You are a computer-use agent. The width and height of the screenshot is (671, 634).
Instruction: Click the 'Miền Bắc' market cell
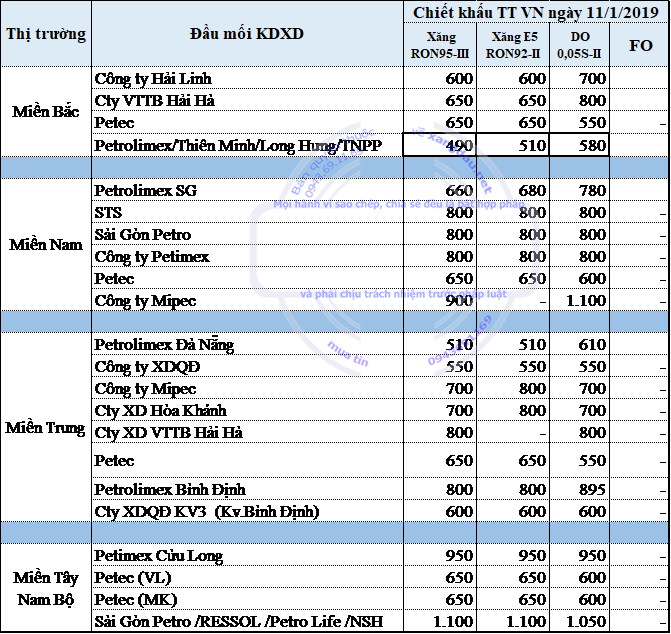coord(46,112)
